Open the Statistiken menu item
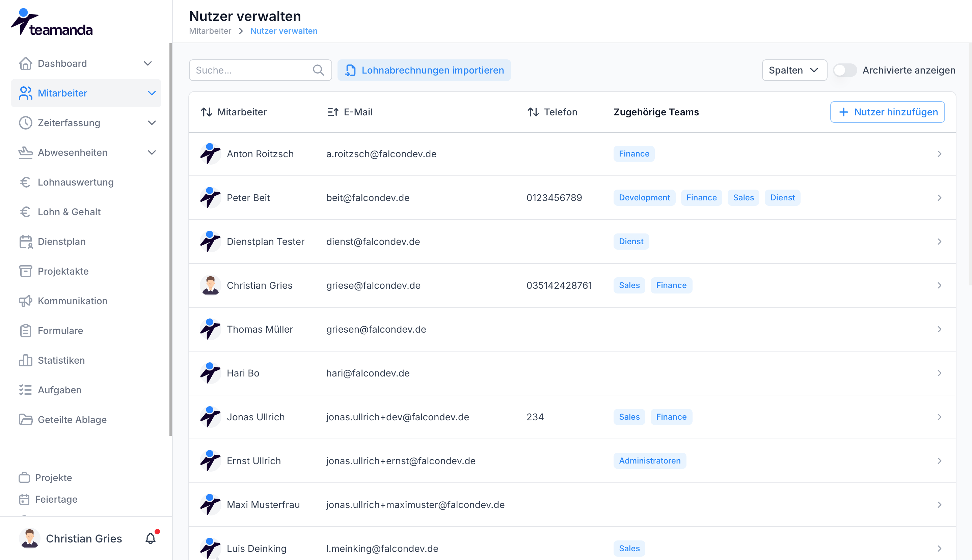 click(x=86, y=360)
